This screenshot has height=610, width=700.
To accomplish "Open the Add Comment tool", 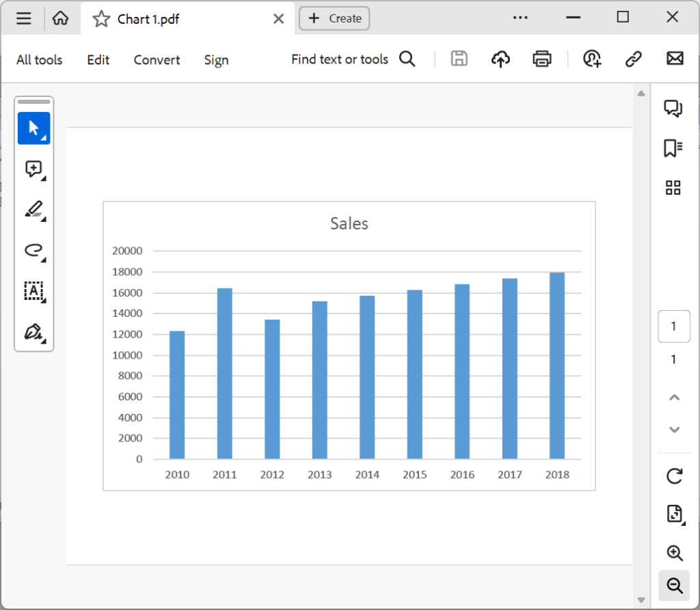I will 33,169.
